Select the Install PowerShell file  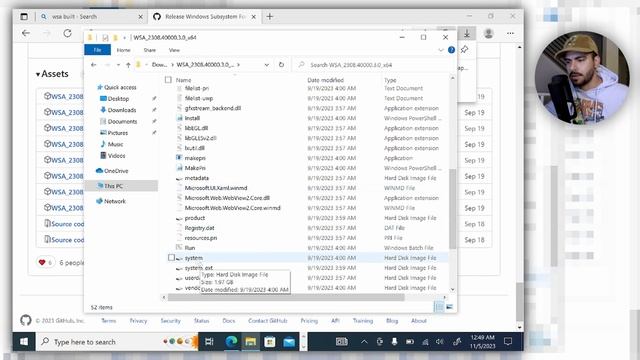[192, 118]
